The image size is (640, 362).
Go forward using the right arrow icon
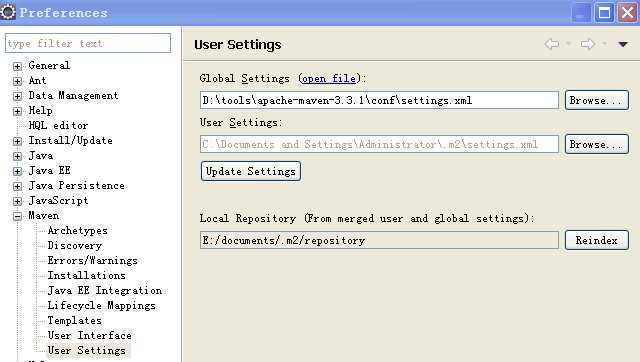(x=588, y=44)
